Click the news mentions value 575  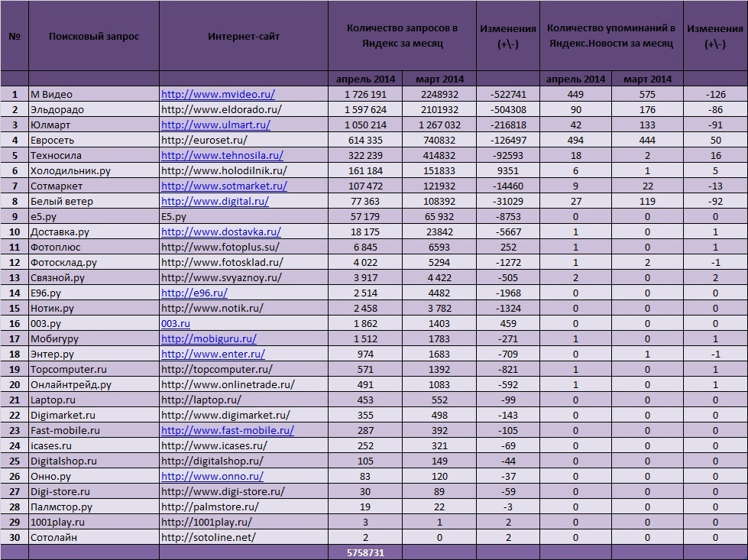click(647, 95)
